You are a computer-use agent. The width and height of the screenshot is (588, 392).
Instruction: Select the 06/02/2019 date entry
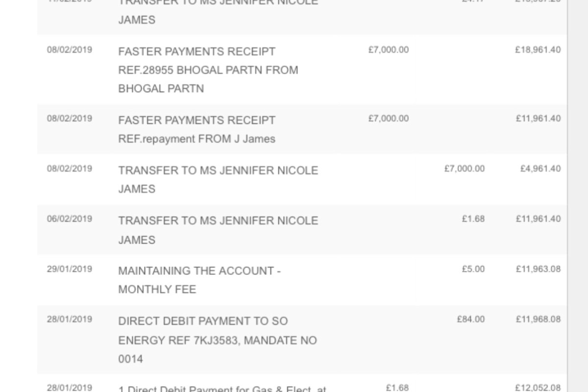point(69,219)
